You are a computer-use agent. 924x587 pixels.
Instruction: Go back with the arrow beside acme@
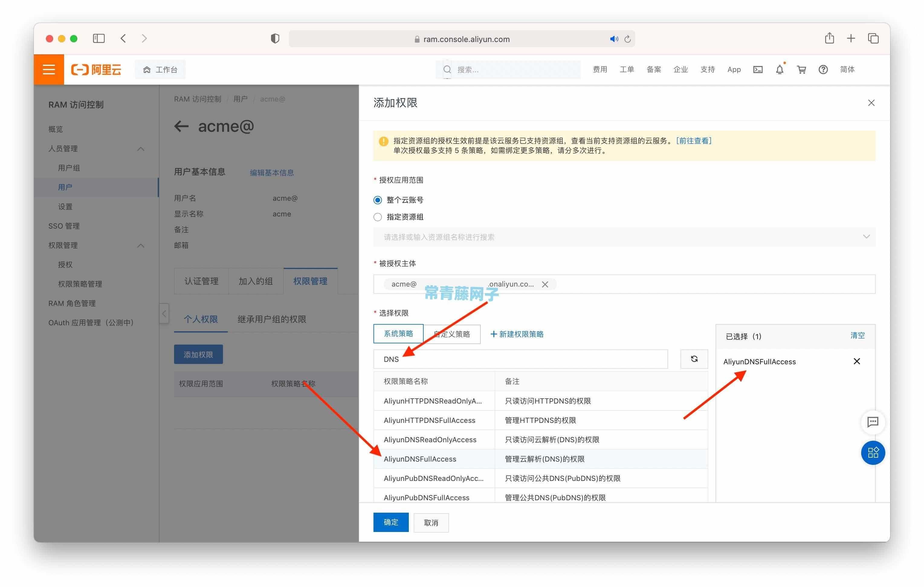pos(182,126)
